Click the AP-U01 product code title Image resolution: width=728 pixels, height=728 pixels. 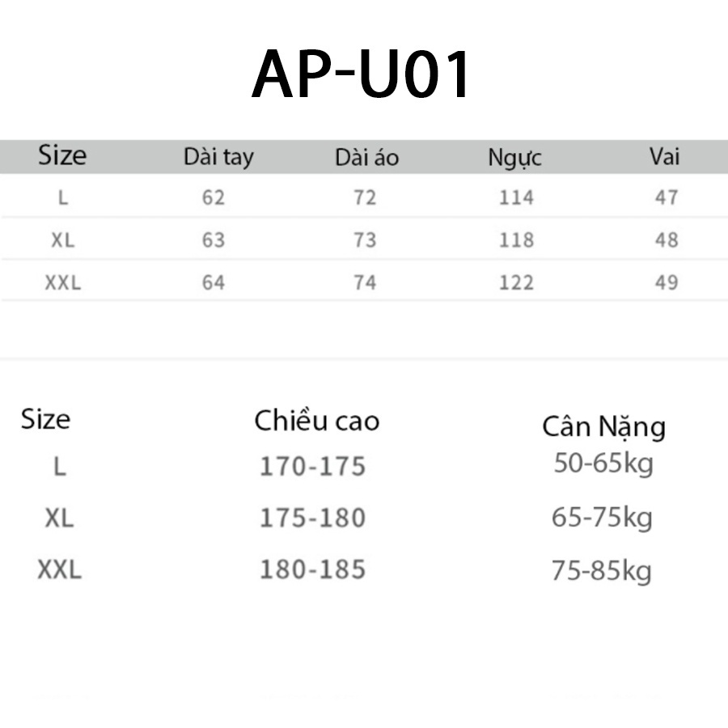tap(362, 76)
